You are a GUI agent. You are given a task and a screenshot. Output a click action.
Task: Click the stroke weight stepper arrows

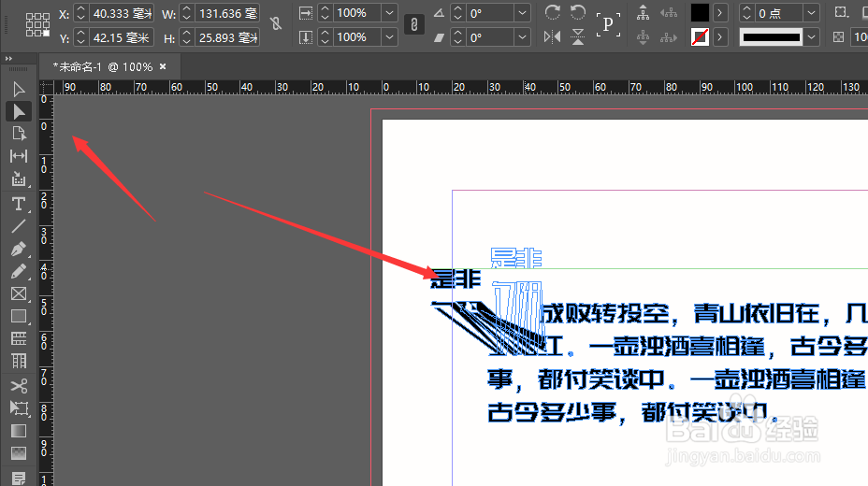[746, 13]
